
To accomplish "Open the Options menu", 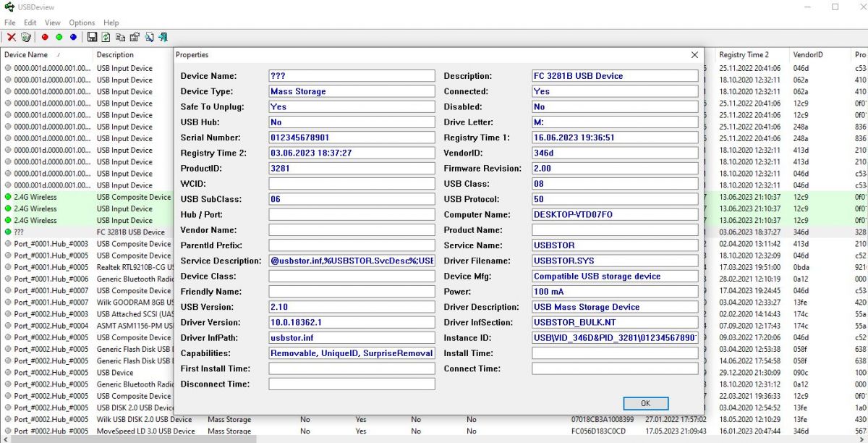I will pyautogui.click(x=82, y=22).
